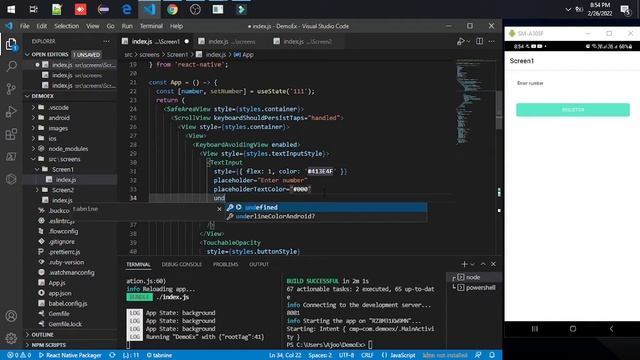
Task: Close the terminal panel
Action: (493, 264)
